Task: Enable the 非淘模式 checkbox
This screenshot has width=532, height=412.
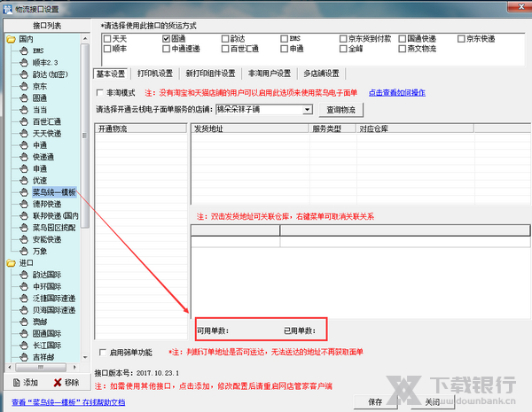Action: coord(100,92)
